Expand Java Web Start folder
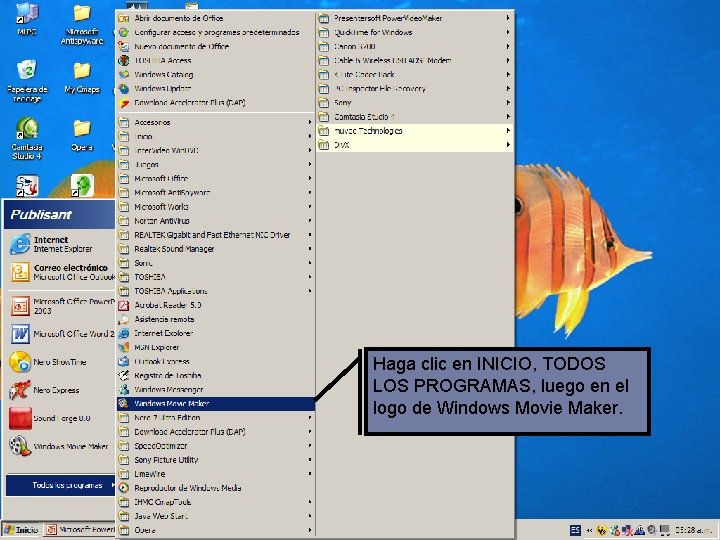 click(x=216, y=516)
